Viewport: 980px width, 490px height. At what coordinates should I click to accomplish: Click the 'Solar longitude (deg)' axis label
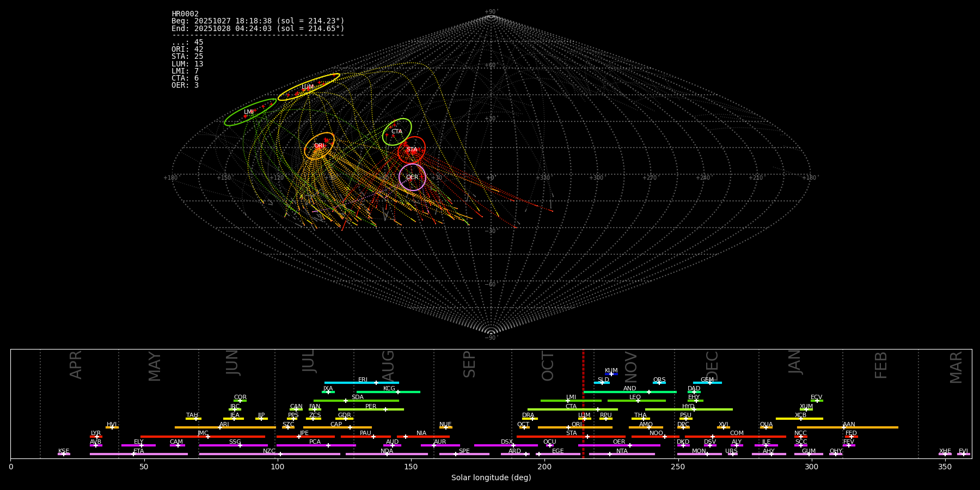(491, 478)
